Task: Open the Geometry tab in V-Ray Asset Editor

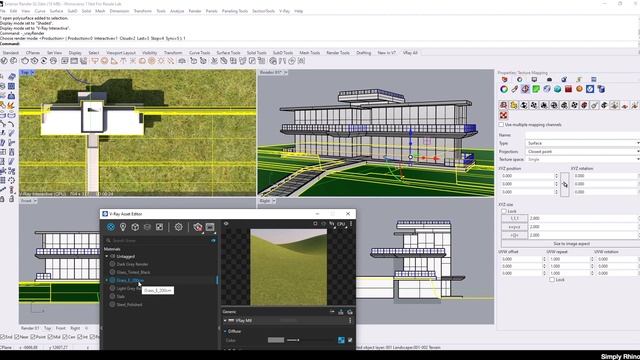Action: (135, 227)
